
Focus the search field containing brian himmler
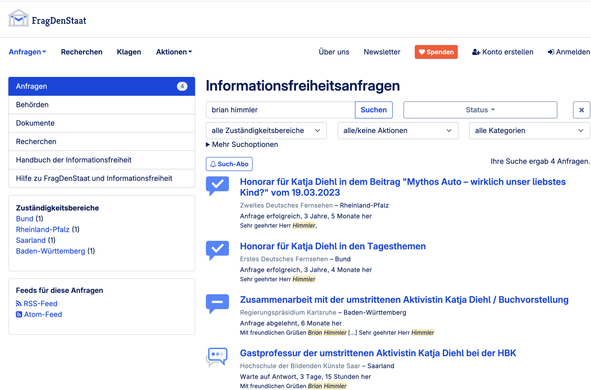click(280, 110)
